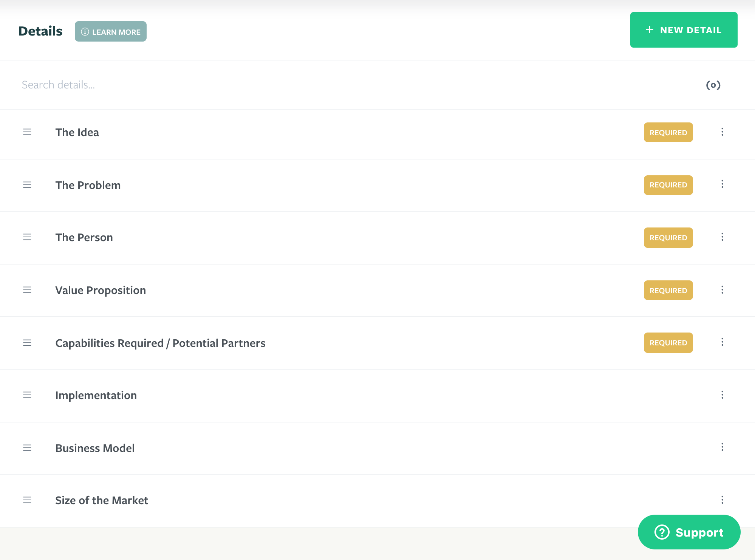
Task: Select the Value Proposition detail title
Action: (x=101, y=290)
